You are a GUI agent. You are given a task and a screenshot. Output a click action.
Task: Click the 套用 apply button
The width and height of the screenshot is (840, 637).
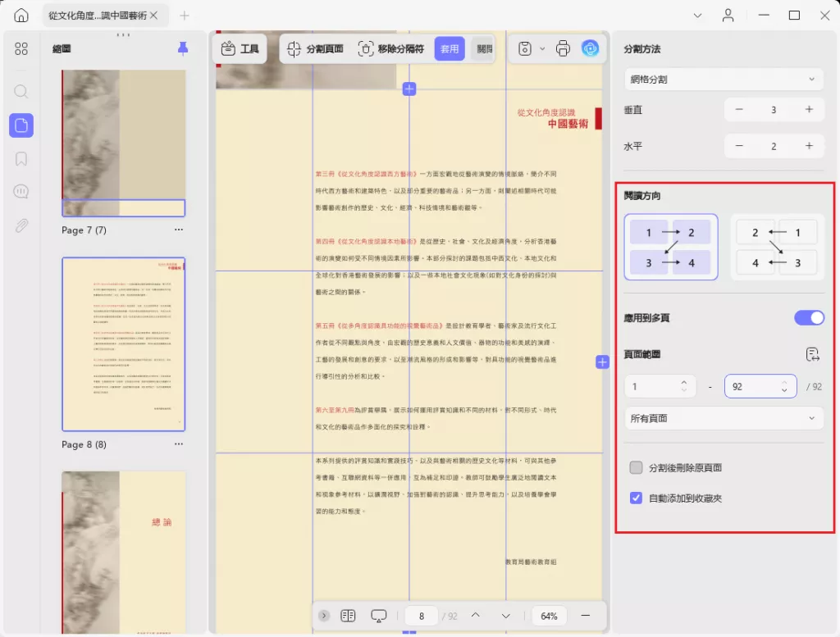450,48
